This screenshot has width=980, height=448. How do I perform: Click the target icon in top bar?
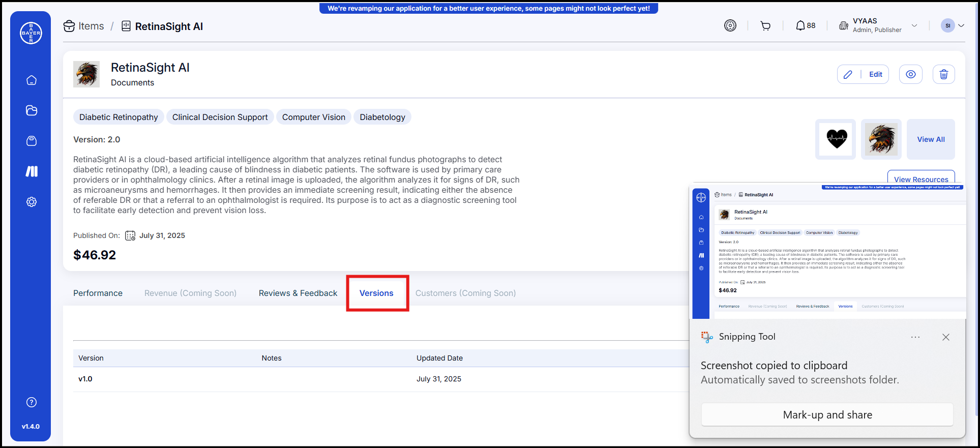tap(730, 25)
